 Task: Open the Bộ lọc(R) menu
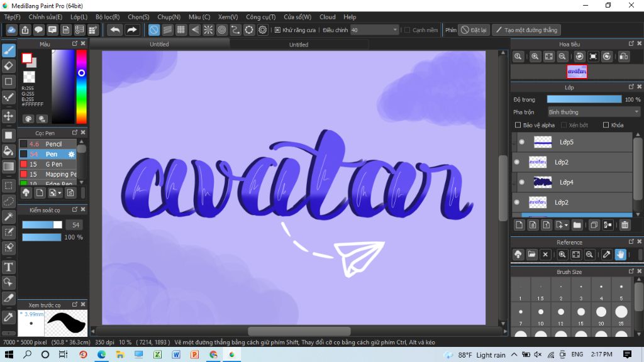108,17
